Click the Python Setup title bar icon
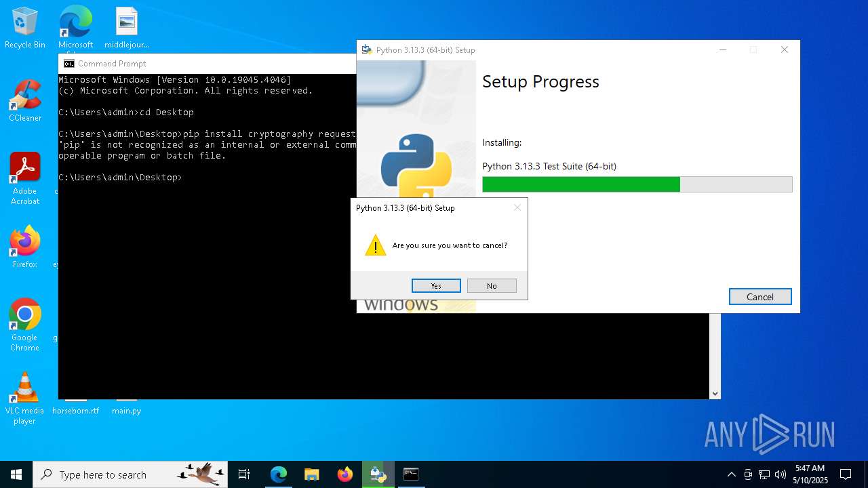Screen dimensions: 868x488 tap(367, 49)
